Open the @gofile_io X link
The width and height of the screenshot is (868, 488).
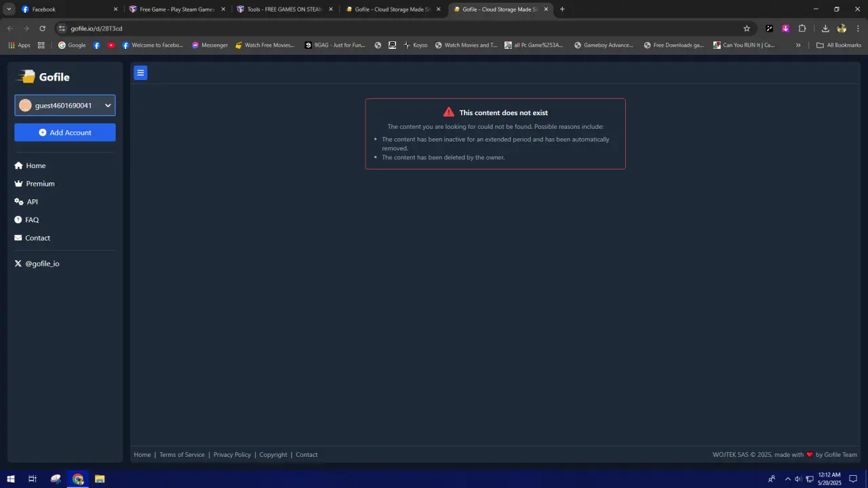click(x=37, y=264)
